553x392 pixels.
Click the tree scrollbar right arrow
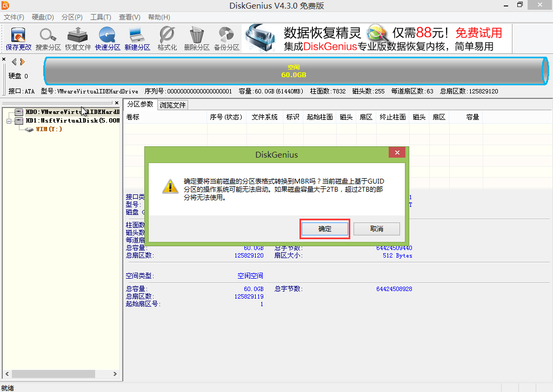[115, 374]
